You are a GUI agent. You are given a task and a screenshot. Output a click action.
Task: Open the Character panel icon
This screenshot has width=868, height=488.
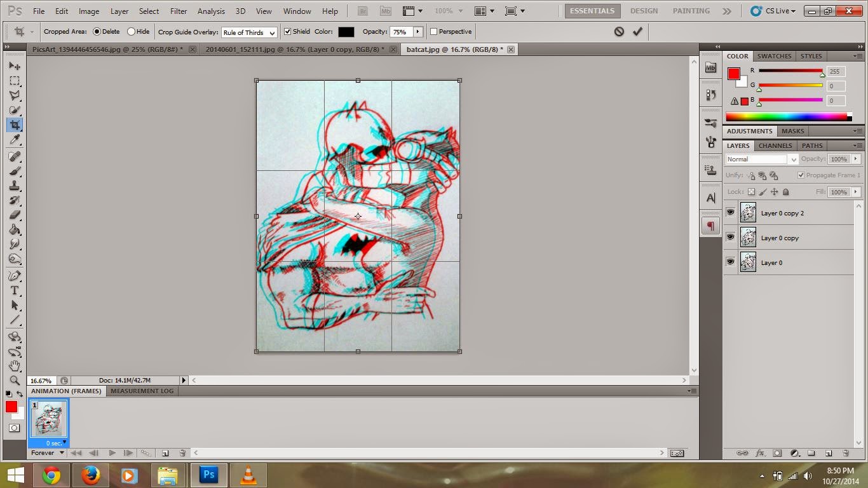point(711,198)
